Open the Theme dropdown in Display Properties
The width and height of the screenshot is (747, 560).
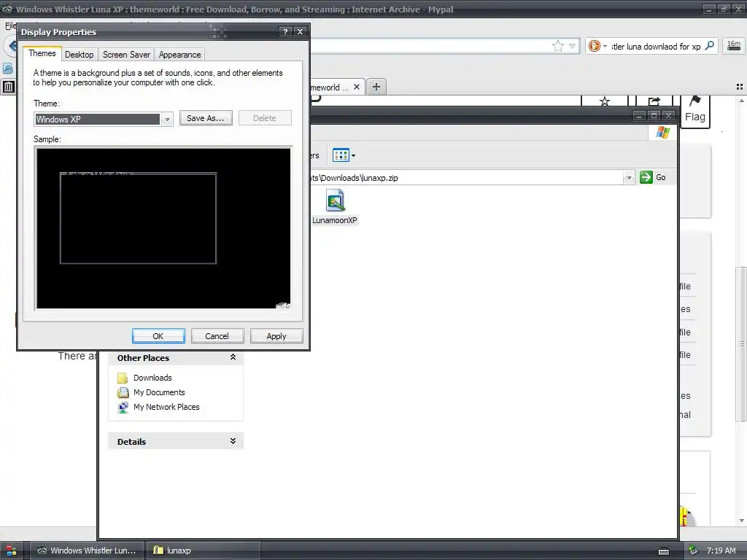[167, 119]
